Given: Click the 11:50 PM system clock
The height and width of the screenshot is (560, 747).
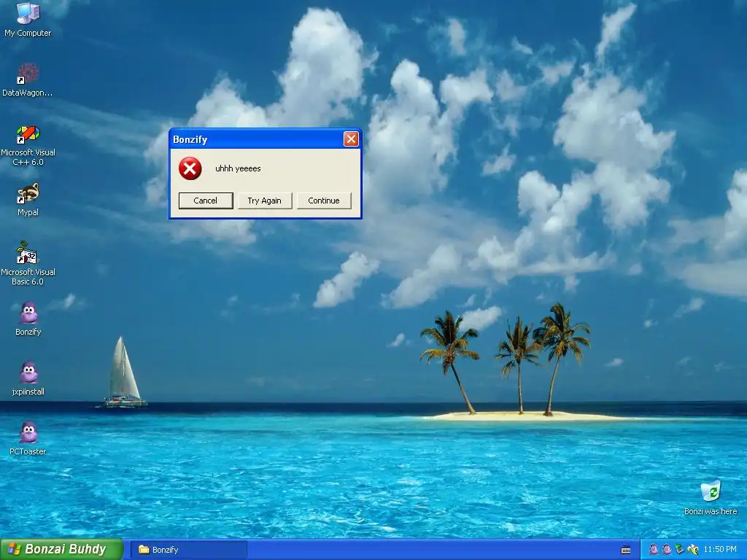Looking at the screenshot, I should tap(720, 550).
